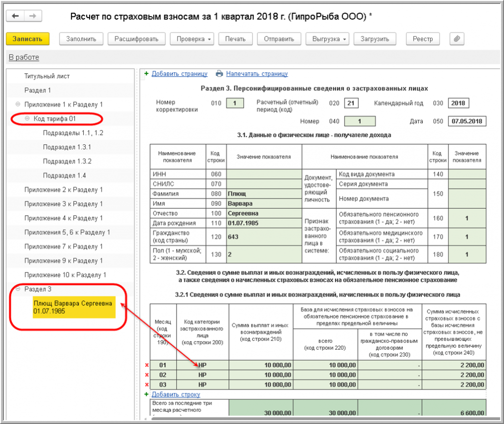Click category code НР in month 01 row
The image size is (504, 424).
[x=202, y=365]
